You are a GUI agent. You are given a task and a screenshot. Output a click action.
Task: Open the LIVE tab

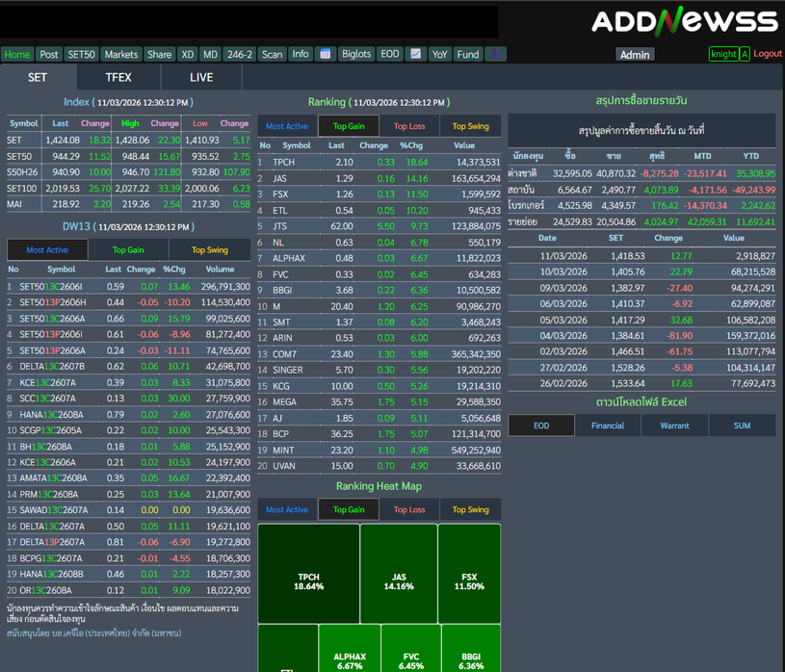tap(201, 77)
